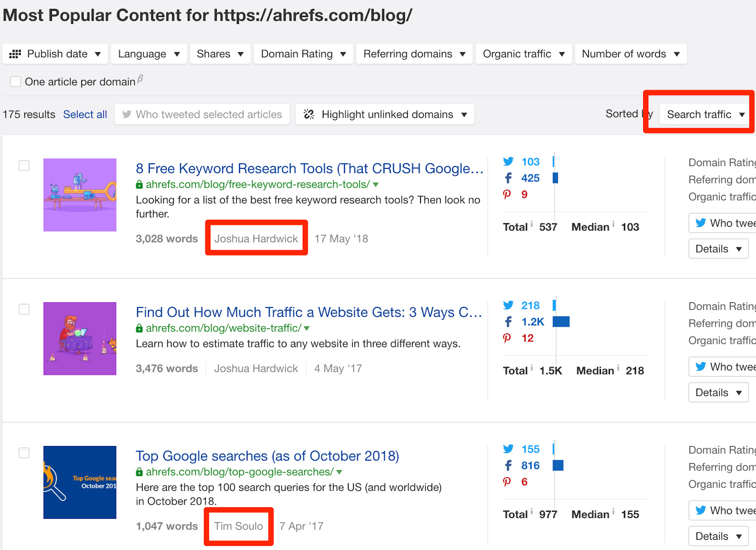Click Select all link

pos(85,114)
